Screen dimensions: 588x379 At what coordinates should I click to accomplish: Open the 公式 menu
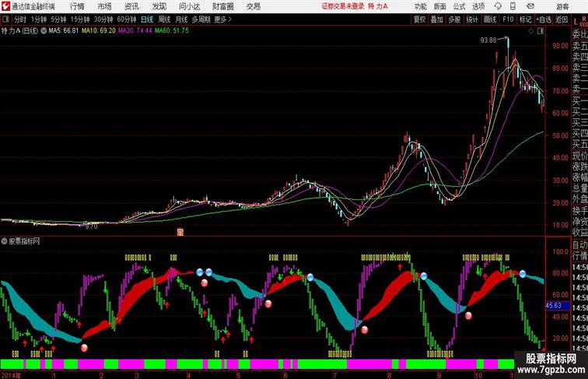click(x=459, y=6)
